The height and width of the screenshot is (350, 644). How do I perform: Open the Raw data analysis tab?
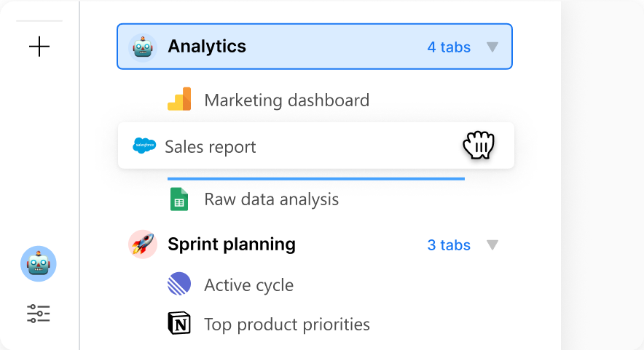[272, 199]
